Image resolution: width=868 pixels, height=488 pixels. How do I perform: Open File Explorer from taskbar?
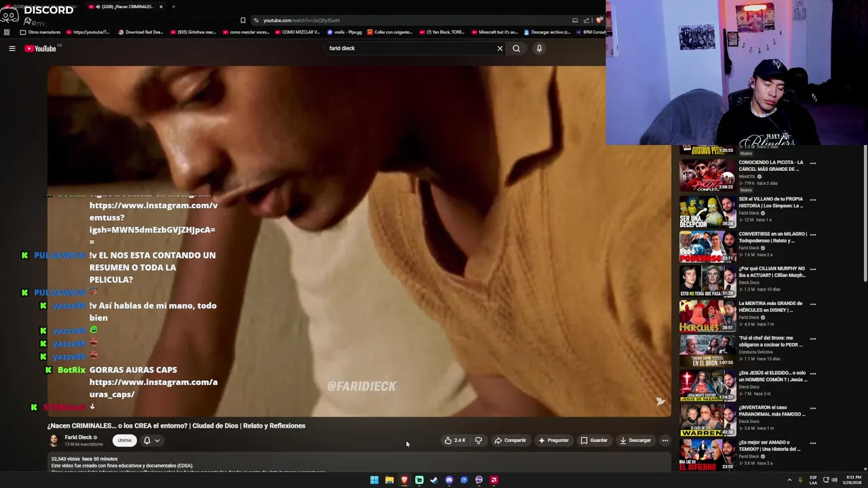[x=389, y=480]
